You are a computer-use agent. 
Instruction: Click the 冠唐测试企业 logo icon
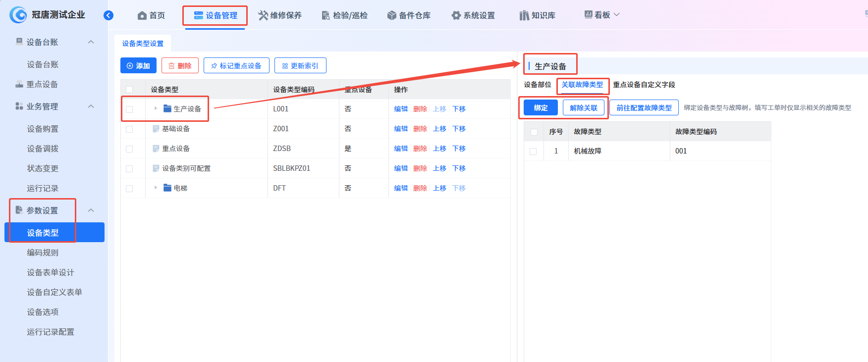18,15
